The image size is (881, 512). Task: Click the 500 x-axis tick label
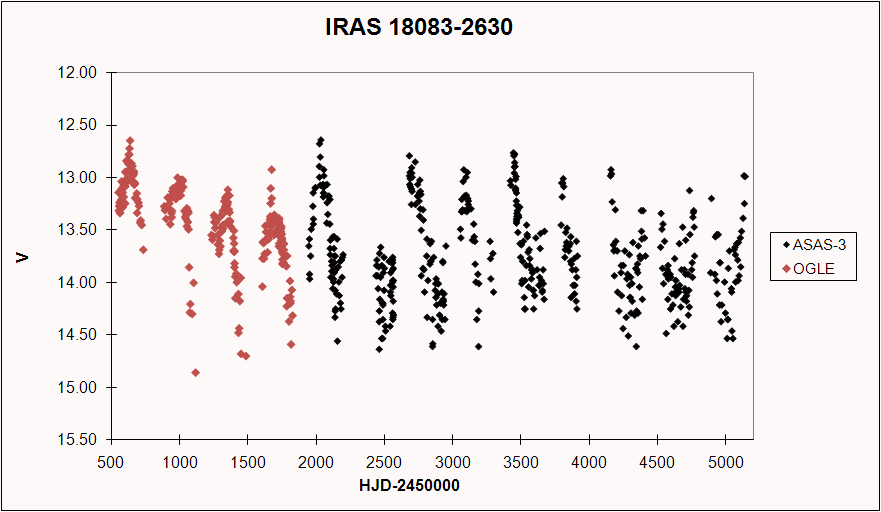pyautogui.click(x=111, y=462)
